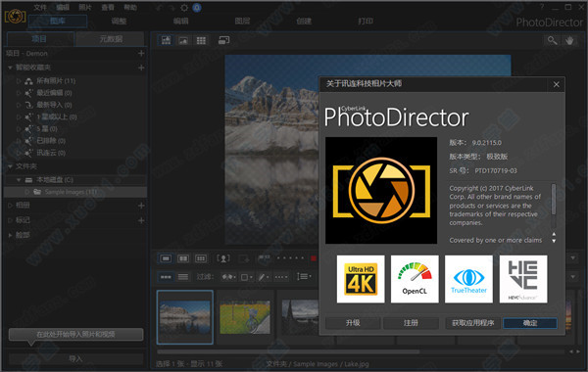Click the OpenCL badge

pyautogui.click(x=415, y=279)
